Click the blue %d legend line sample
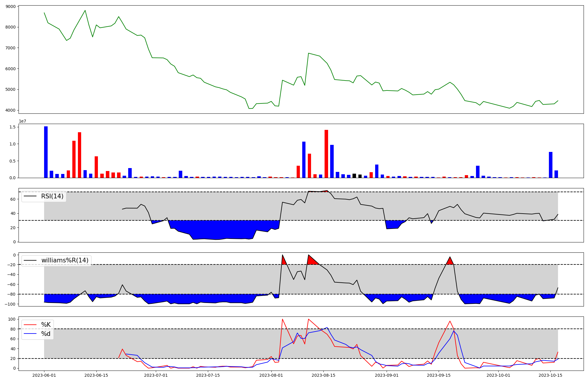 click(x=30, y=334)
